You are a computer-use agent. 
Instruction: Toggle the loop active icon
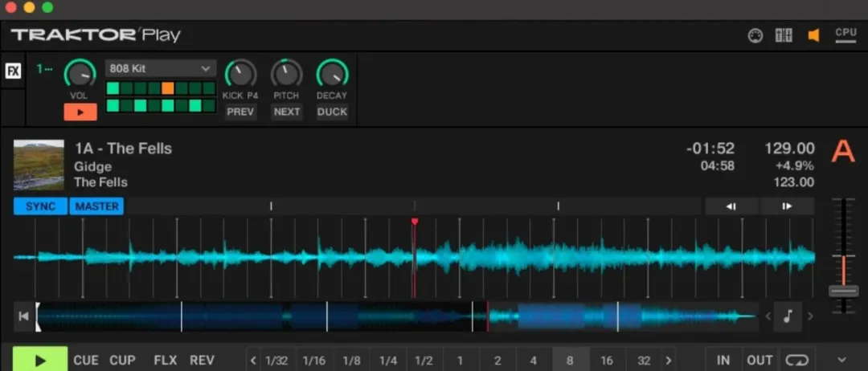click(796, 361)
